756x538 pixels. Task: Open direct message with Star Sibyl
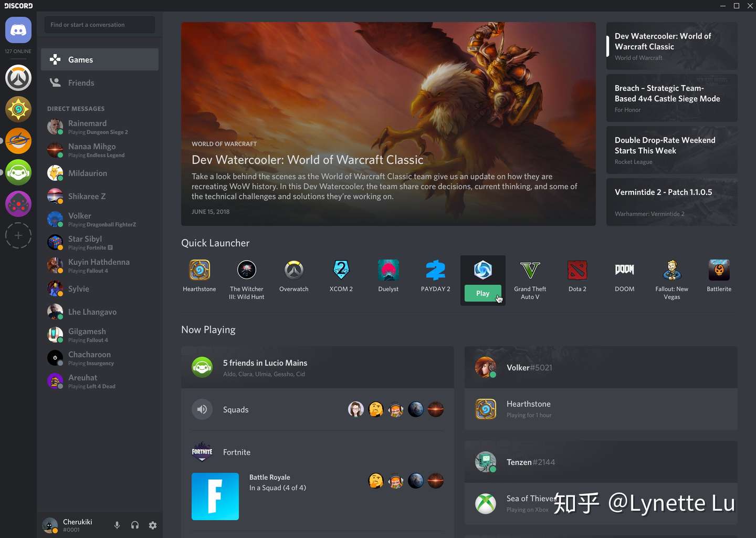100,242
